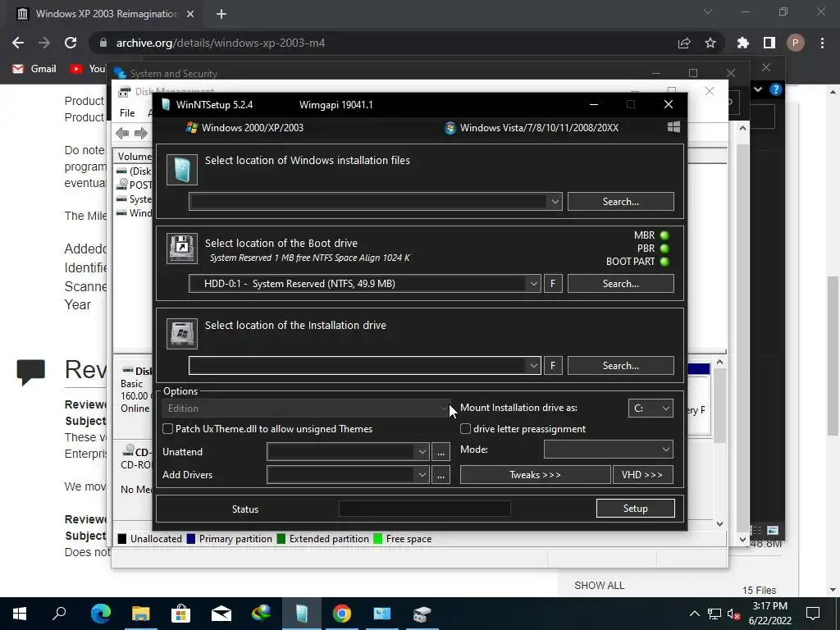Click Chrome back navigation arrow
840x630 pixels.
[18, 43]
